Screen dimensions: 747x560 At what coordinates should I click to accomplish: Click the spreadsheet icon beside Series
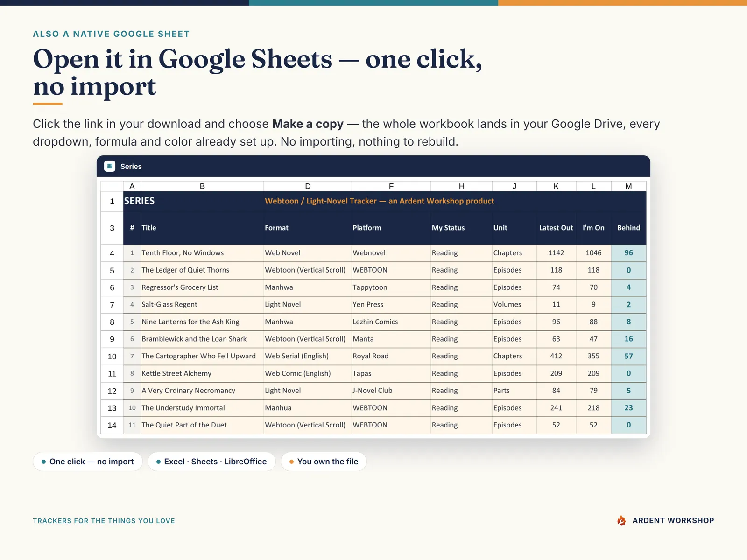click(110, 166)
